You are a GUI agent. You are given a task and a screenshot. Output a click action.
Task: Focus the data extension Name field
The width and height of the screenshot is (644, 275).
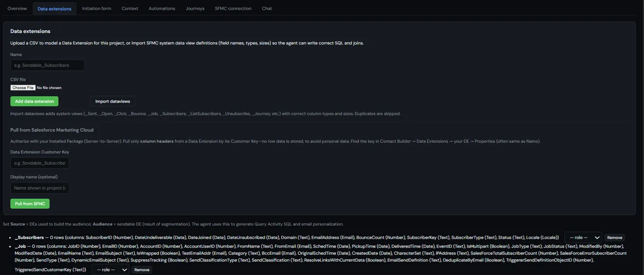pos(47,65)
